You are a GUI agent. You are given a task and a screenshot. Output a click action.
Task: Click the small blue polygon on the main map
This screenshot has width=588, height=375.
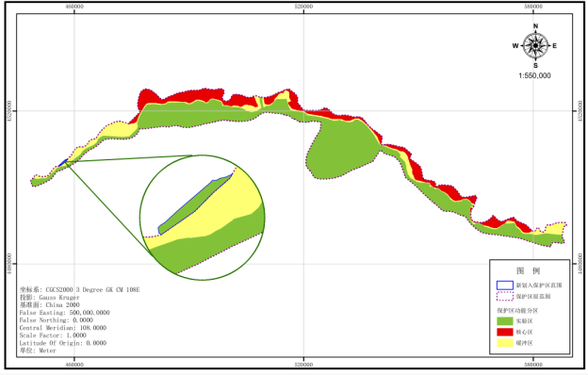pos(63,163)
